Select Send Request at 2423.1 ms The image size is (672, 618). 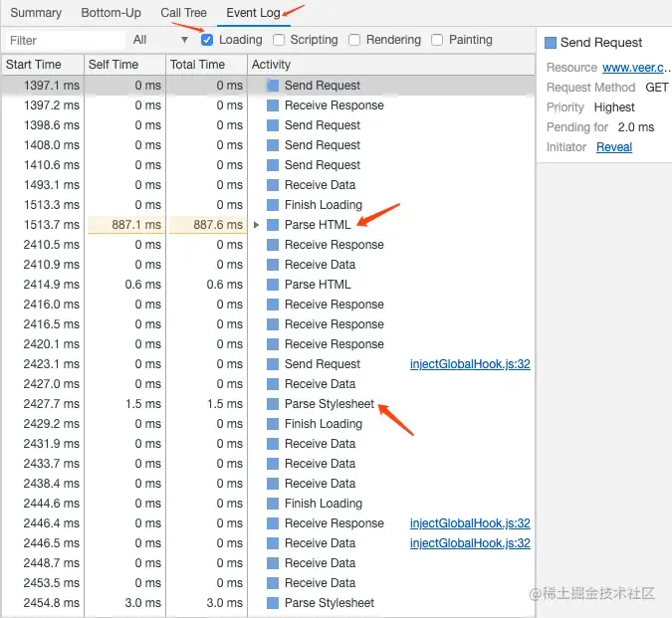268,364
